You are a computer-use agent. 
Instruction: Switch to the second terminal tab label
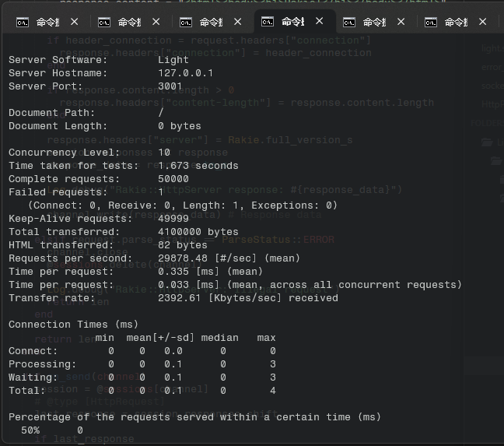click(129, 23)
